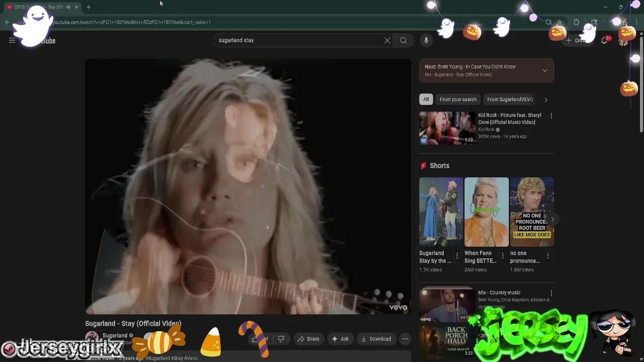Screen dimensions: 644x362
Task: Open more actions ellipsis beside Download
Action: [405, 339]
